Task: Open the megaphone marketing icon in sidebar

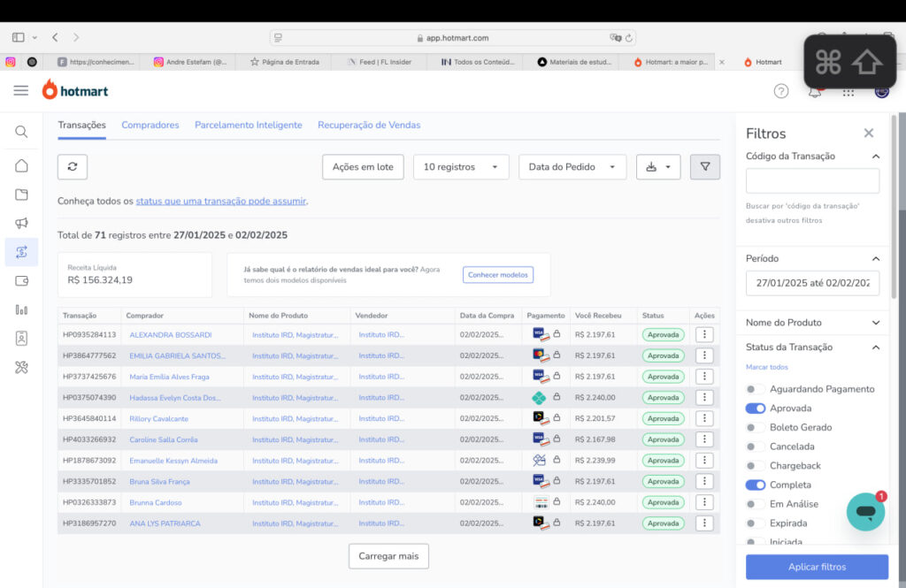Action: pos(21,223)
